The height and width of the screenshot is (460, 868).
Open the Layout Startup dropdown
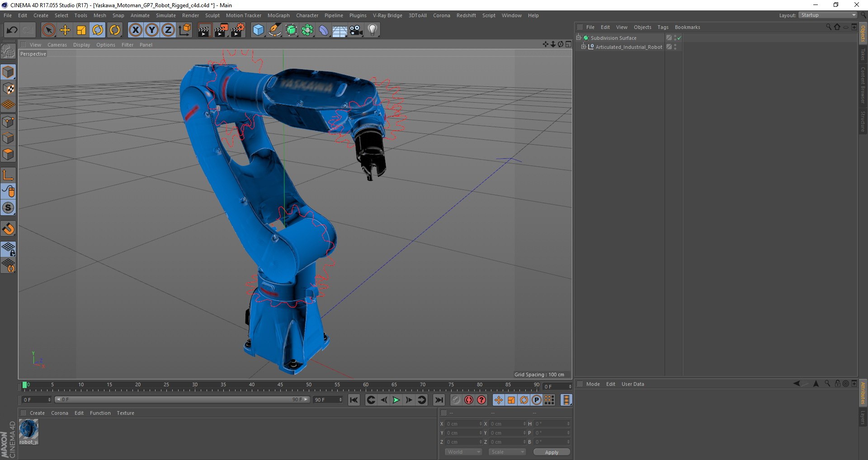(x=828, y=15)
